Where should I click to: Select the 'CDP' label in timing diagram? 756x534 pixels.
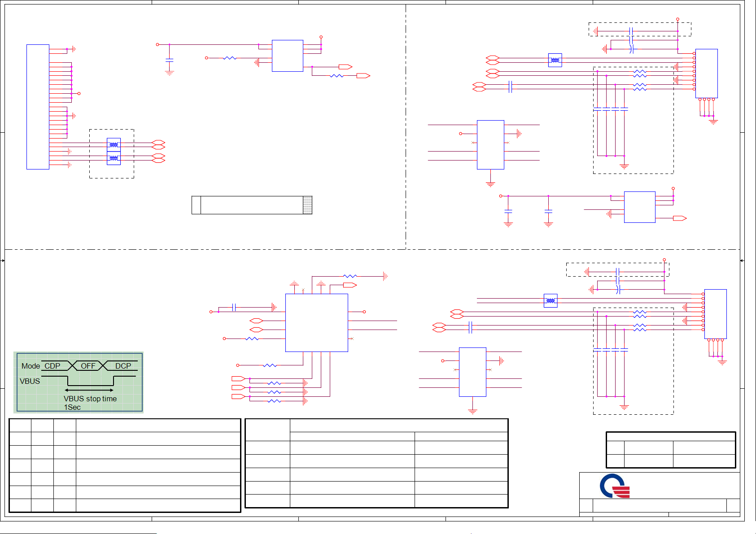(x=52, y=366)
